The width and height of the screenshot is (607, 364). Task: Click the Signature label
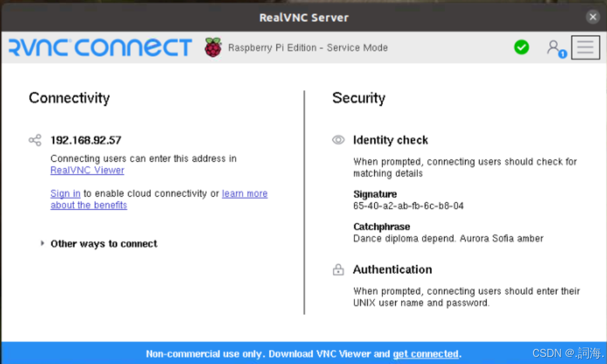coord(375,194)
